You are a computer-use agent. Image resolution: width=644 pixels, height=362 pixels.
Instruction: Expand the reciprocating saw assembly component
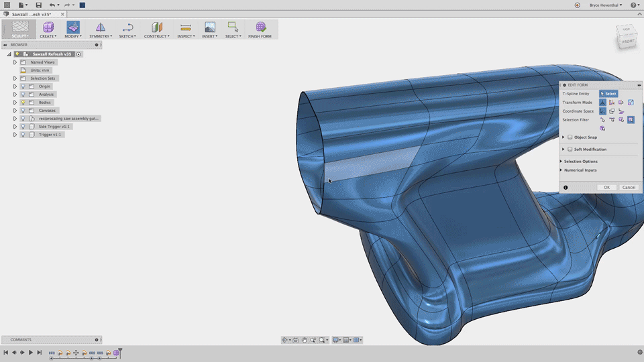15,119
